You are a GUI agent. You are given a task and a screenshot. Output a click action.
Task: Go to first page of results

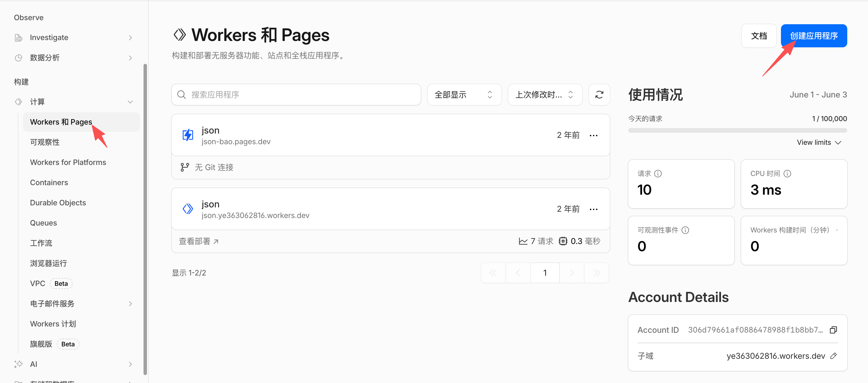coord(493,273)
